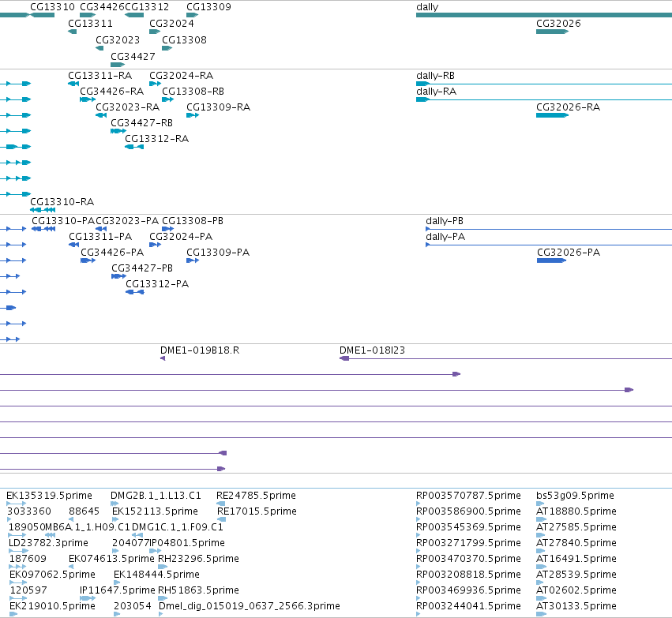Click the Dmel_dig_015019_0637_2566.3prime EST label

coord(250,606)
